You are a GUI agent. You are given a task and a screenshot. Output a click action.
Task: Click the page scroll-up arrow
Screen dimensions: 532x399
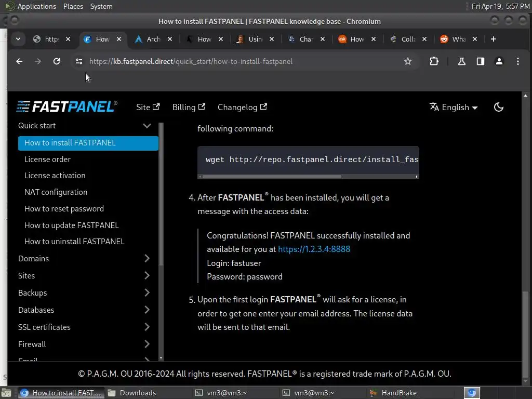point(525,96)
